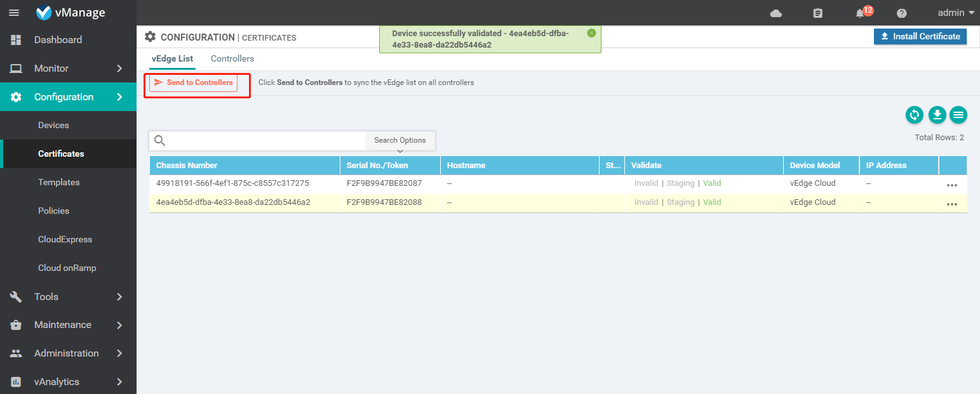The width and height of the screenshot is (980, 394).
Task: Click the Administration people icon
Action: 16,353
